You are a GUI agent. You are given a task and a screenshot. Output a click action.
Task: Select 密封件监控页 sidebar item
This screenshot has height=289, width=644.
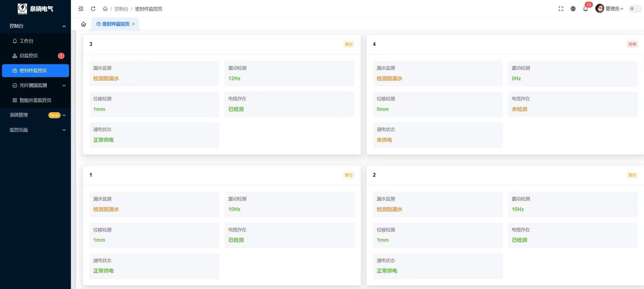click(35, 71)
